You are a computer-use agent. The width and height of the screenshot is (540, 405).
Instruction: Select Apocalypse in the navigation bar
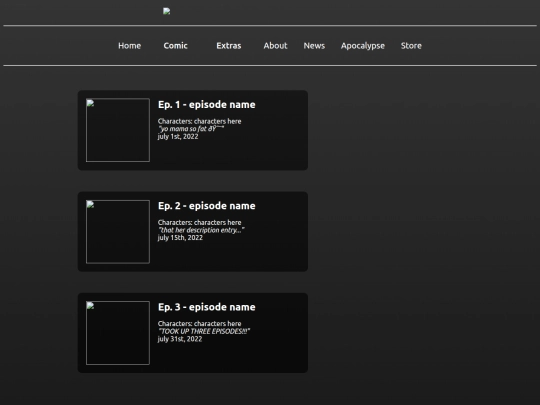click(363, 46)
